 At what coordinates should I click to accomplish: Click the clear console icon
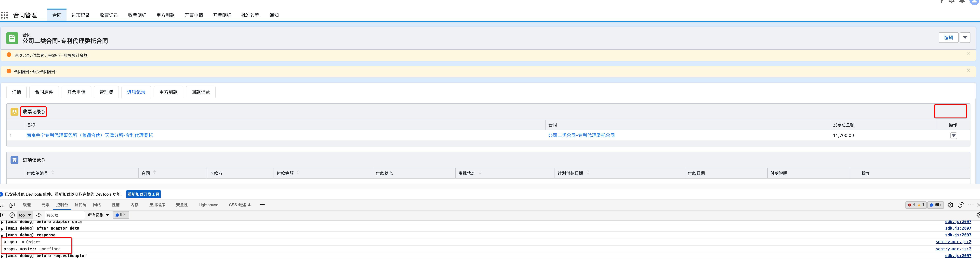pyautogui.click(x=12, y=215)
